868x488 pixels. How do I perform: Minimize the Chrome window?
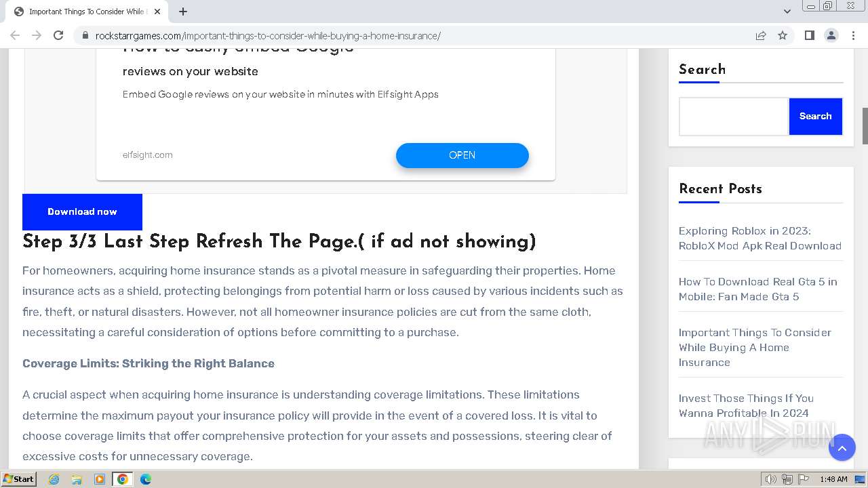[x=811, y=6]
